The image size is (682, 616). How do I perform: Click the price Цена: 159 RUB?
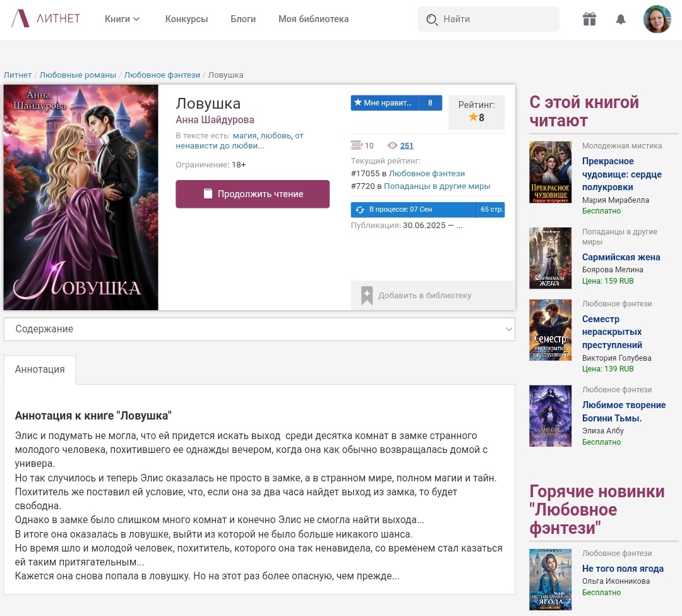[x=608, y=281]
